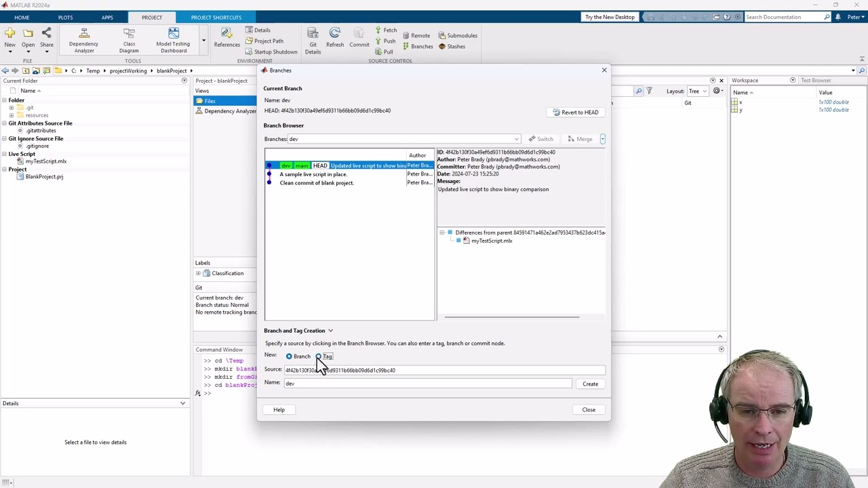Viewport: 868px width, 488px height.
Task: Select .gitattributes file in Current Folder
Action: click(41, 131)
